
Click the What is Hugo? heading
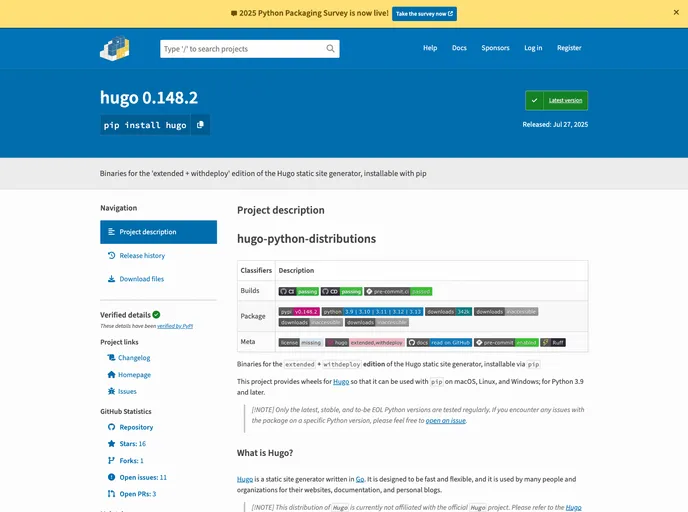tap(265, 453)
